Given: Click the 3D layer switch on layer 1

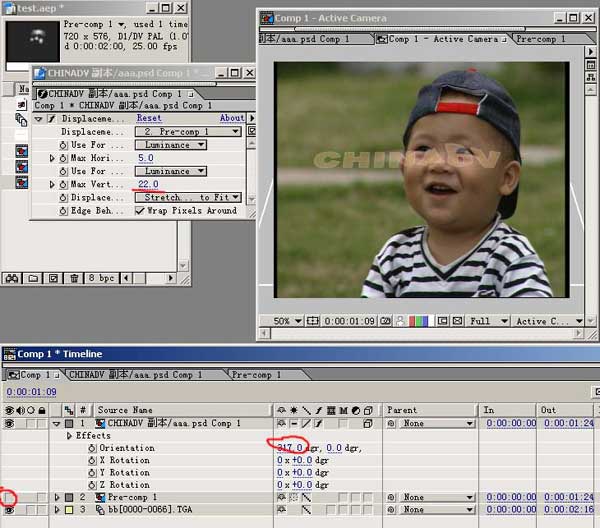Looking at the screenshot, I should coord(368,424).
